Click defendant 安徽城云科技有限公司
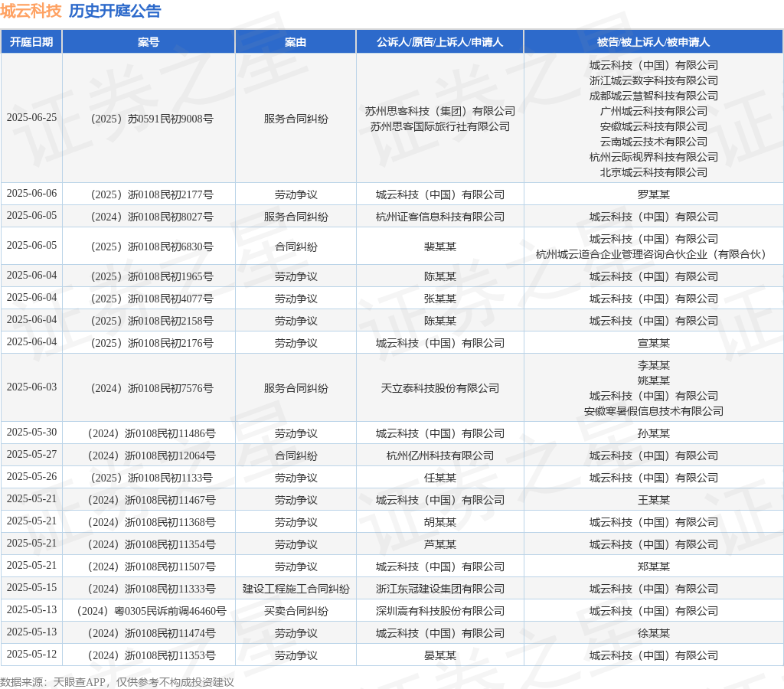784x689 pixels. click(654, 126)
